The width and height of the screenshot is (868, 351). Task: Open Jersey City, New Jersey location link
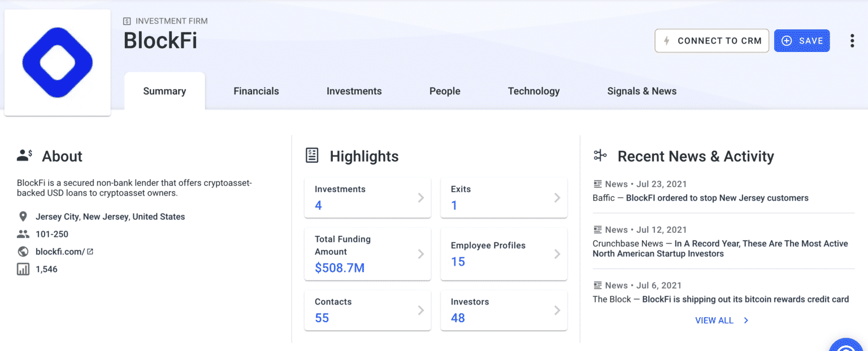[110, 216]
